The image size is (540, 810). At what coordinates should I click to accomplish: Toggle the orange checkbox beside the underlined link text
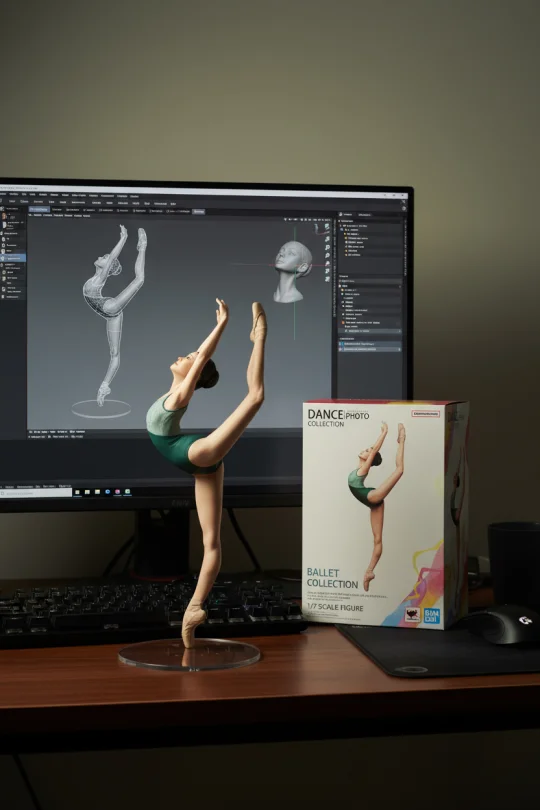(x=343, y=322)
